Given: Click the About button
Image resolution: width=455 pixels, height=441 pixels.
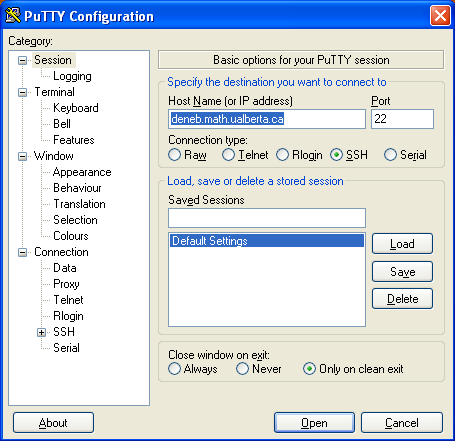Looking at the screenshot, I should point(53,423).
